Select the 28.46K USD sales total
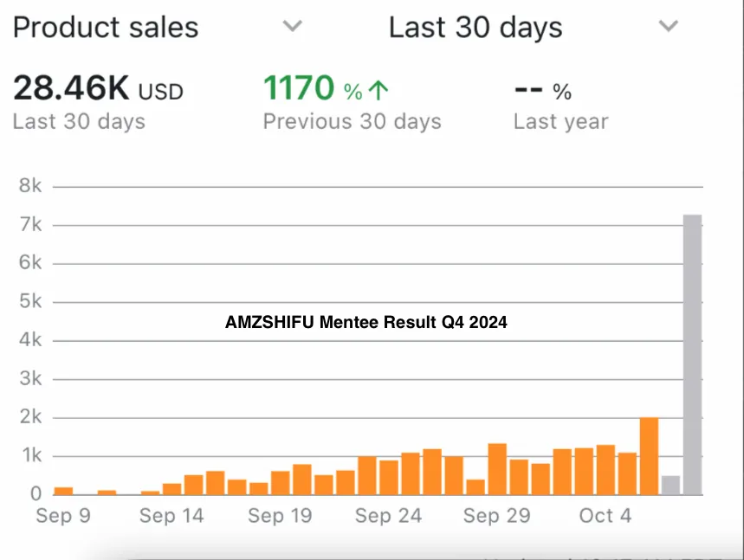Viewport: 744px width, 560px height. coord(98,88)
